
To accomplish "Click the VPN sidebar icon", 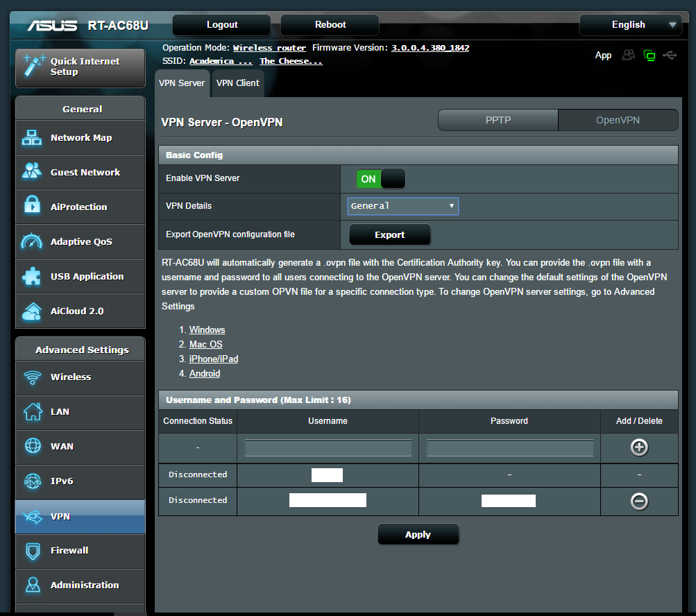I will click(x=33, y=516).
